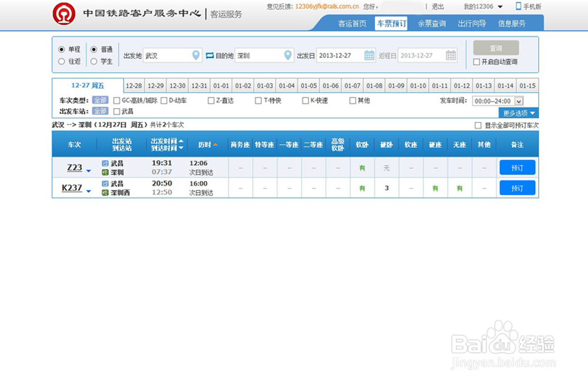This screenshot has width=588, height=383.
Task: Sort by the 出发时间 column arrows
Action: pyautogui.click(x=181, y=144)
